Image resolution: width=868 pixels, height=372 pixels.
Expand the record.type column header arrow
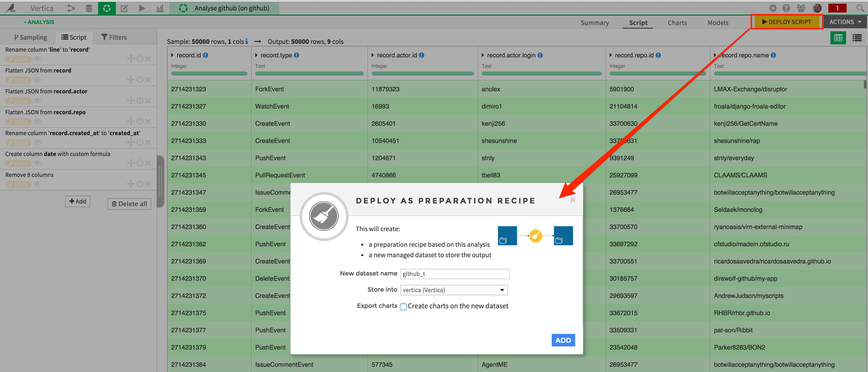(257, 55)
